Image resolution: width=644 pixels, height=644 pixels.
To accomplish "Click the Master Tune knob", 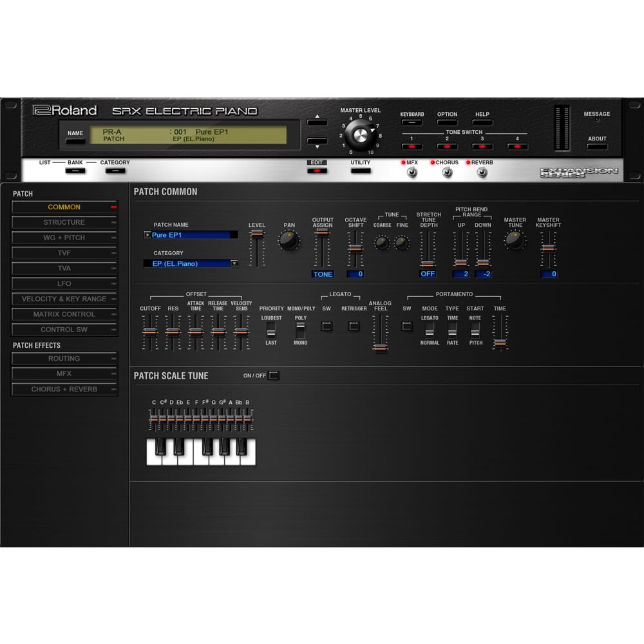I will tap(515, 240).
